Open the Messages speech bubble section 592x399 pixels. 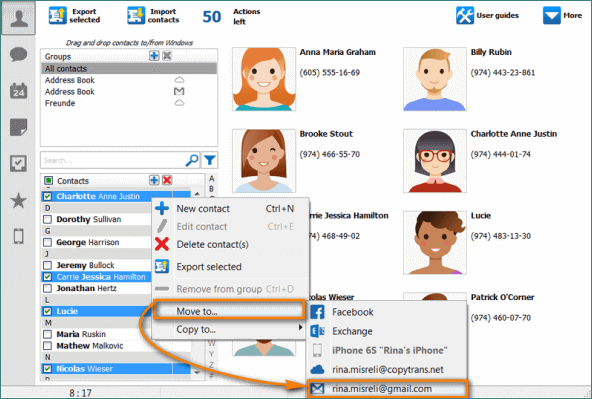pos(18,54)
